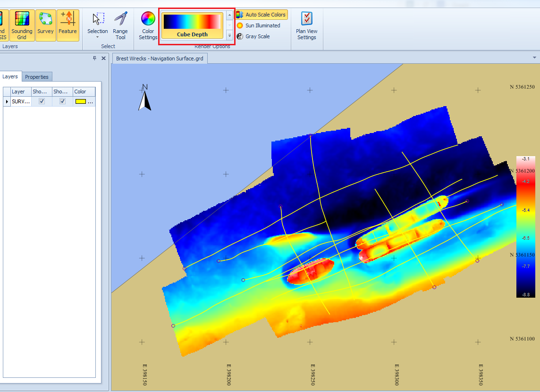Select the Range Tool
This screenshot has width=540, height=392.
tap(120, 25)
